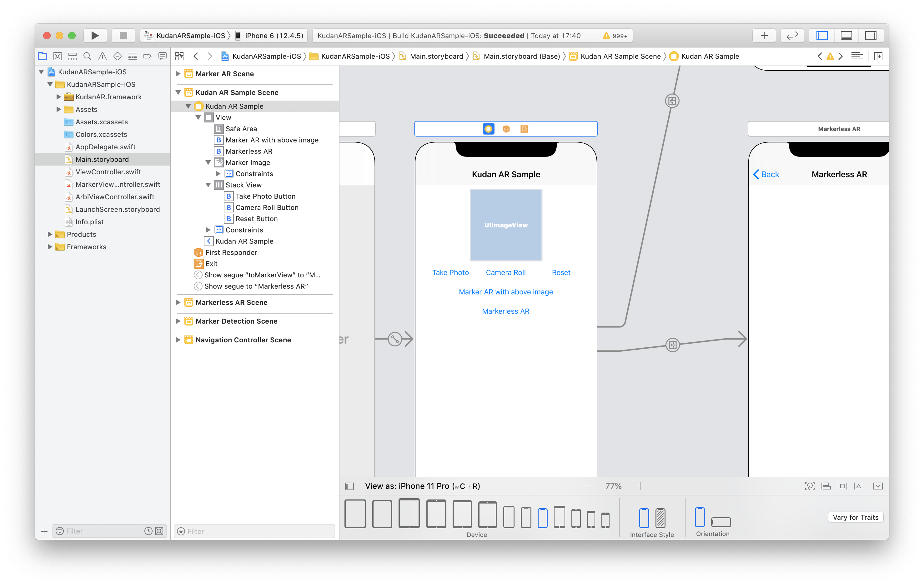Open the Align constraints menu
This screenshot has height=586, width=924.
click(x=826, y=486)
